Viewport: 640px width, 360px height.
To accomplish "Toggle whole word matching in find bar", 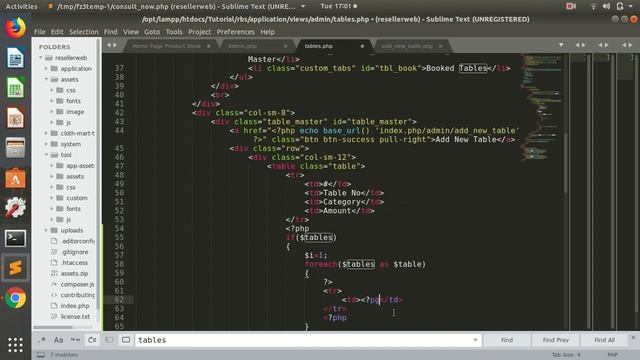I will (75, 340).
